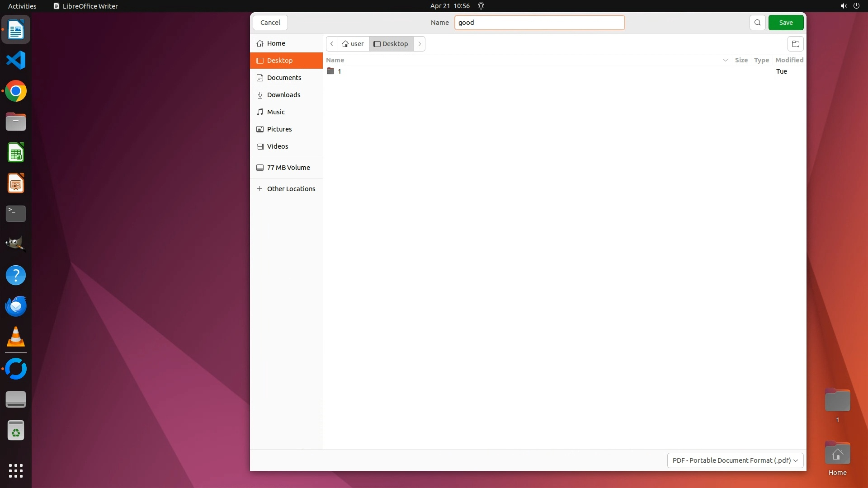This screenshot has height=488, width=868.
Task: Cancel the save dialog
Action: [x=270, y=23]
